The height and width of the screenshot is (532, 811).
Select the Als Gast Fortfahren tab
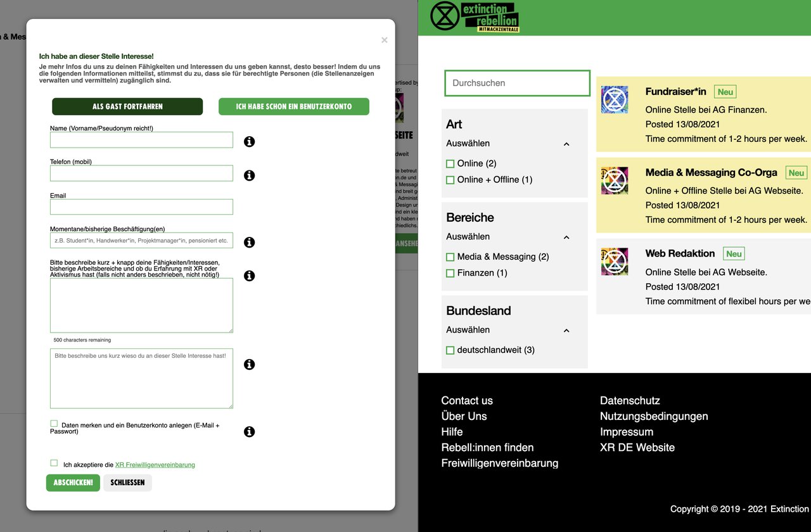point(127,106)
